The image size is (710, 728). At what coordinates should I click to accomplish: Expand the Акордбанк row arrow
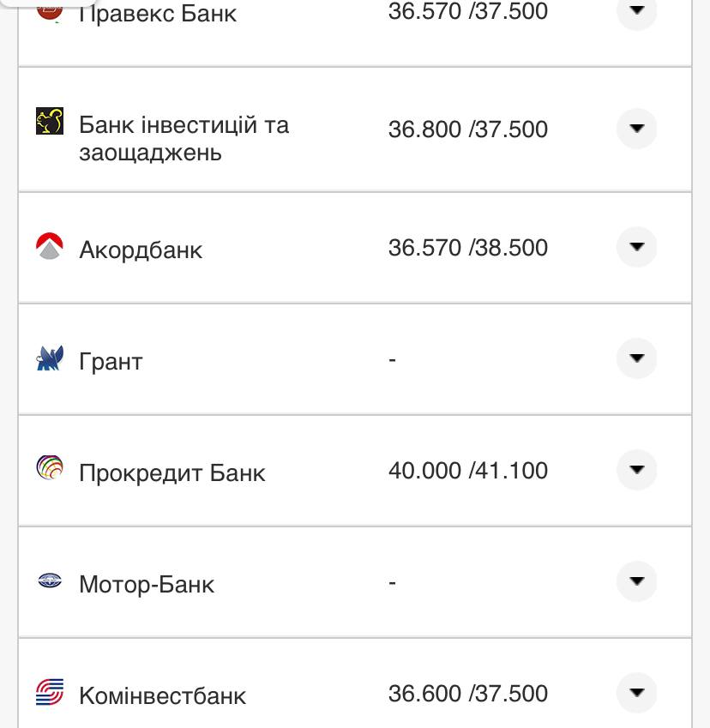click(636, 247)
